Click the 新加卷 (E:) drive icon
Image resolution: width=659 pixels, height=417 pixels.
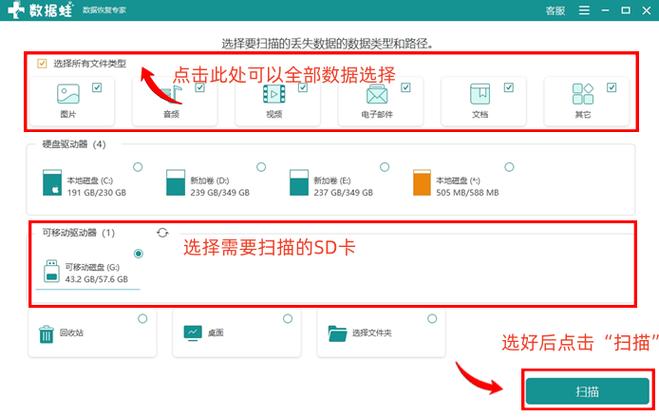299,182
